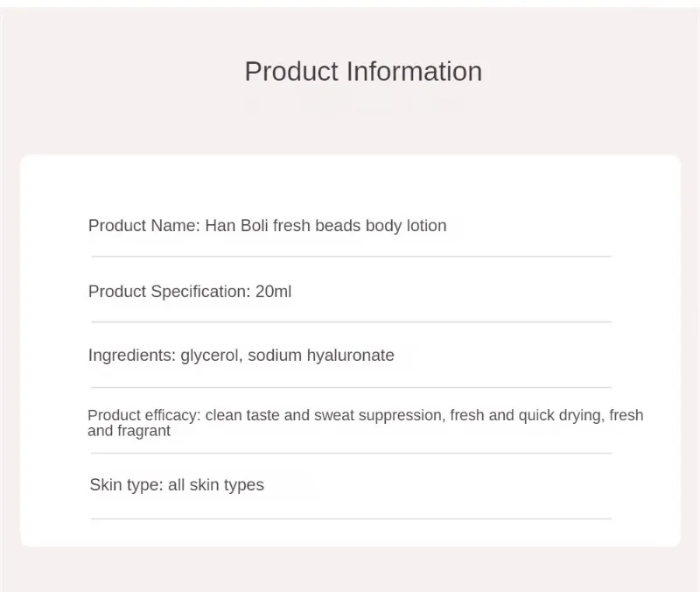Click the divider under Product Specification row
Screen dimensions: 700x592
click(352, 321)
